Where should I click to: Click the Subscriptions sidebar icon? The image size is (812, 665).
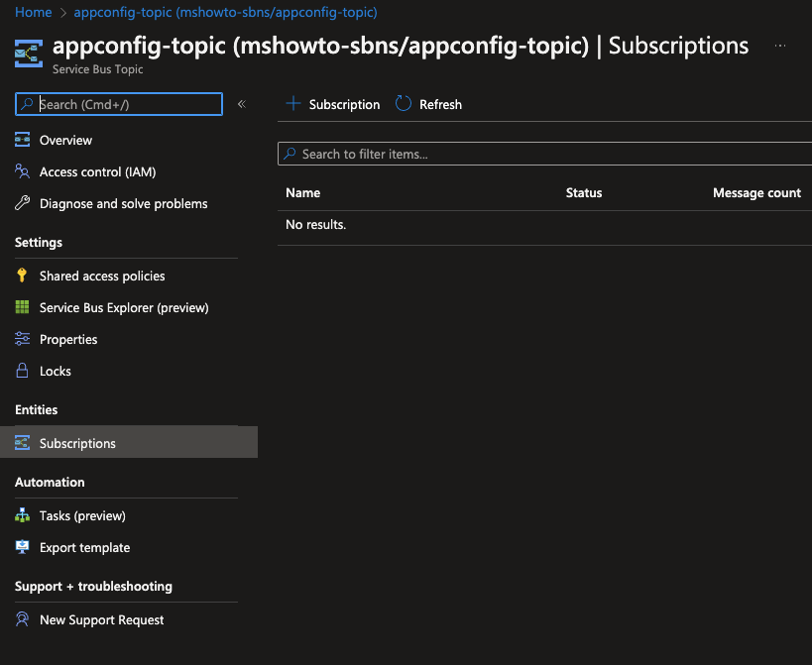click(22, 442)
